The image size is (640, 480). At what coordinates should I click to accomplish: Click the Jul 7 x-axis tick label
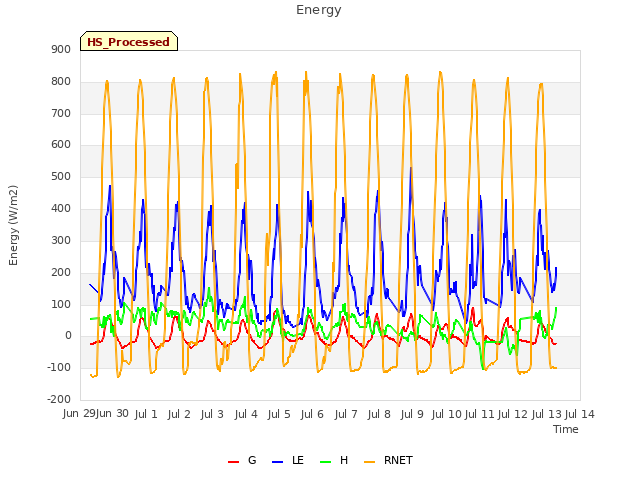coord(346,414)
